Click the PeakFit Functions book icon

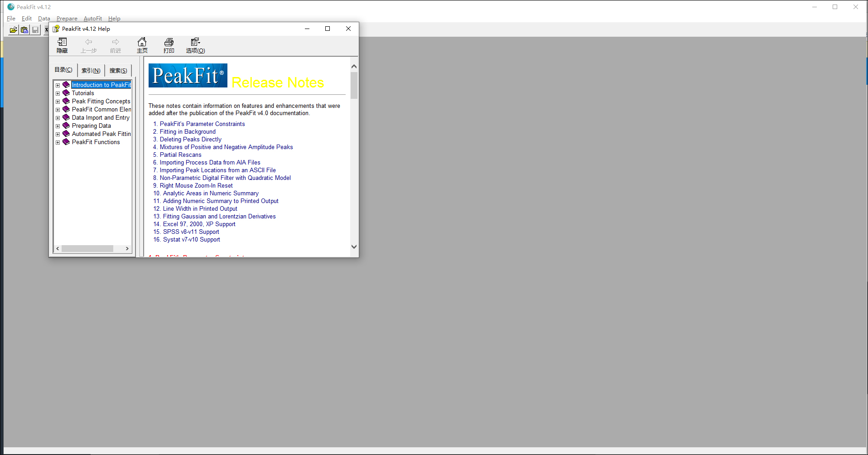click(x=66, y=142)
